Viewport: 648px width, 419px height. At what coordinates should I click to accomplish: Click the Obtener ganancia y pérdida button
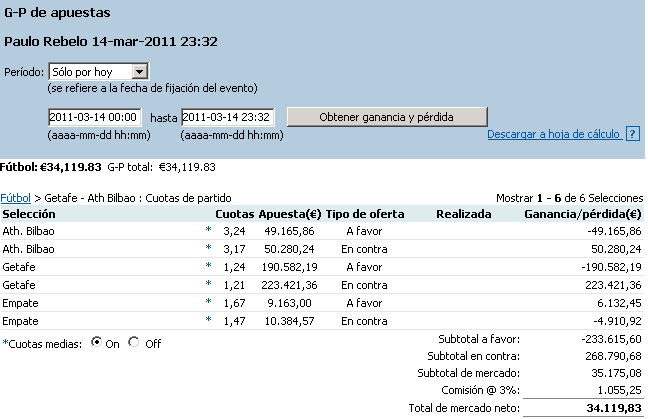tap(387, 117)
